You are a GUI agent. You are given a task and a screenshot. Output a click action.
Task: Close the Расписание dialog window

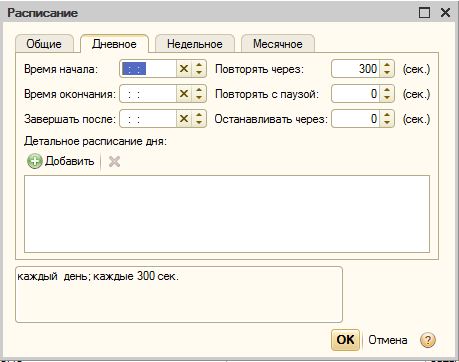pos(445,13)
